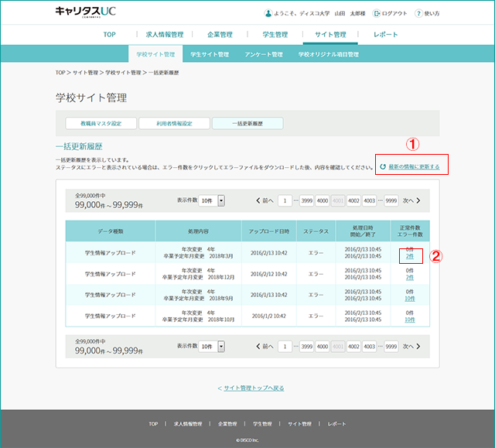Click the 利用者情報設定 button
The image size is (495, 448).
[x=174, y=124]
